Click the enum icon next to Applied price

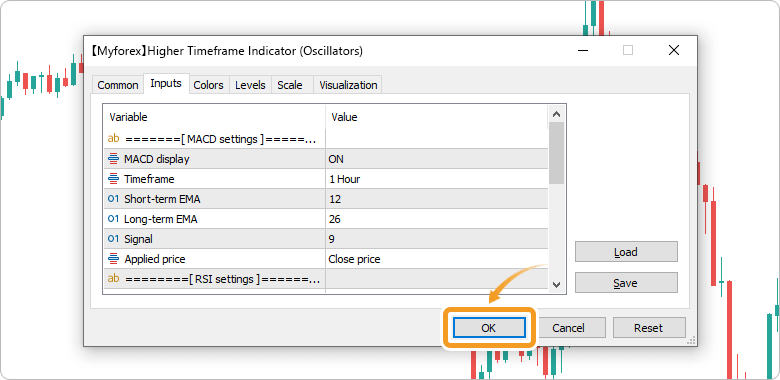[x=113, y=259]
